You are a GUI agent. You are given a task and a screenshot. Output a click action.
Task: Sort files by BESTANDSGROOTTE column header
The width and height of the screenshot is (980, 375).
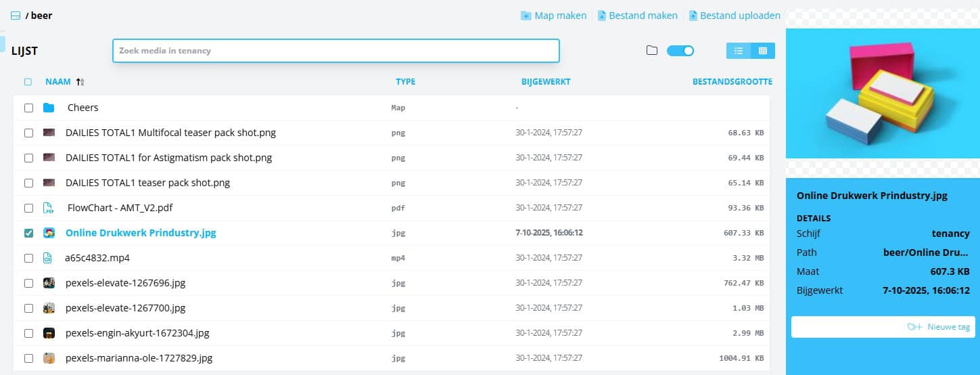732,82
